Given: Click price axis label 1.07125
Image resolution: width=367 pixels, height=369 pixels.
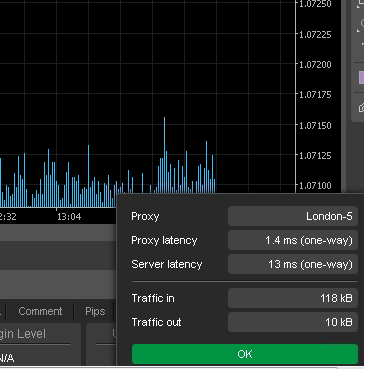Looking at the screenshot, I should click(315, 155).
